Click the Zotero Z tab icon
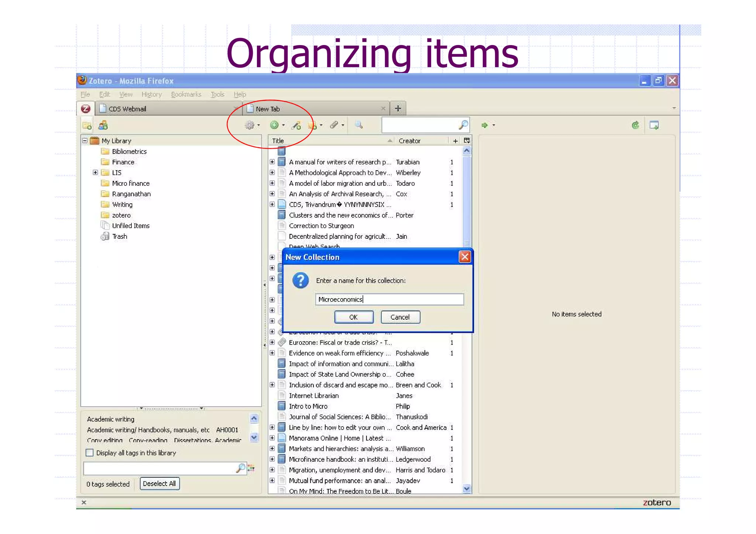The height and width of the screenshot is (534, 756). pyautogui.click(x=86, y=109)
